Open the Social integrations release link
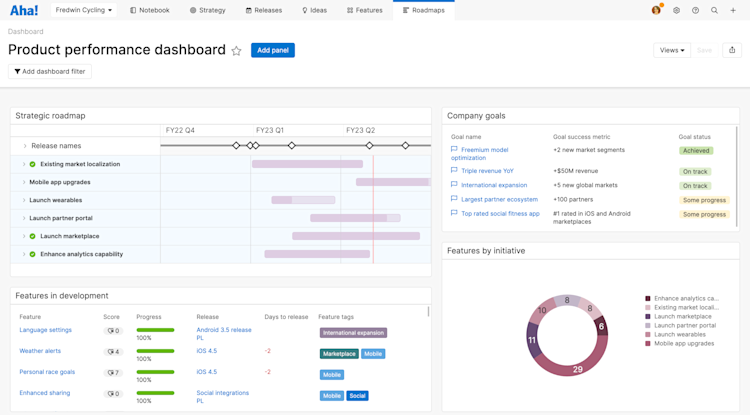This screenshot has width=750, height=415. [x=222, y=397]
